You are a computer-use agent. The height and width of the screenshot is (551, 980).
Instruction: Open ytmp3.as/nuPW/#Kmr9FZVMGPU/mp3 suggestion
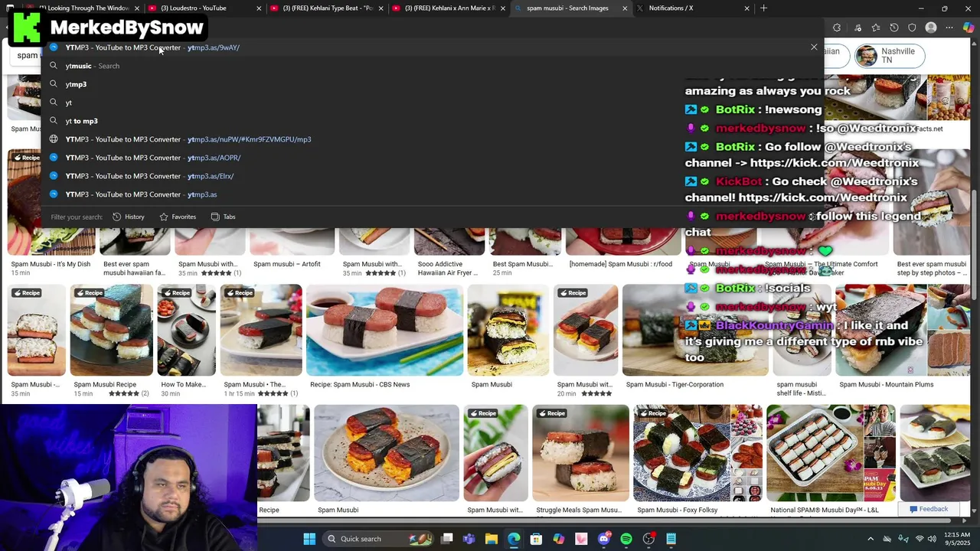coord(433,139)
